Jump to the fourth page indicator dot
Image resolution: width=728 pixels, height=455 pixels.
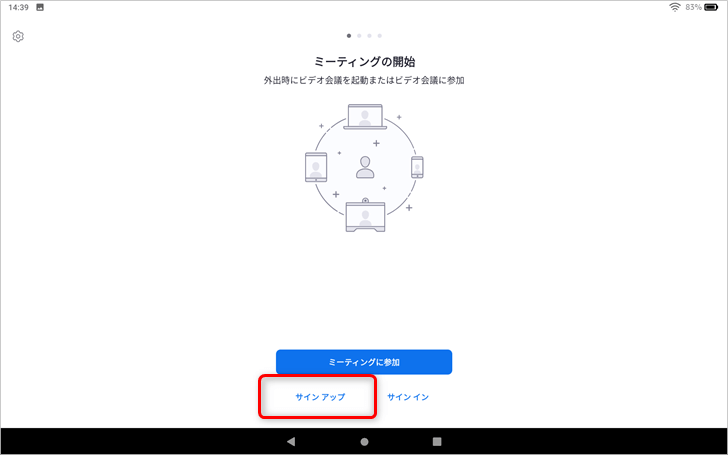point(379,35)
